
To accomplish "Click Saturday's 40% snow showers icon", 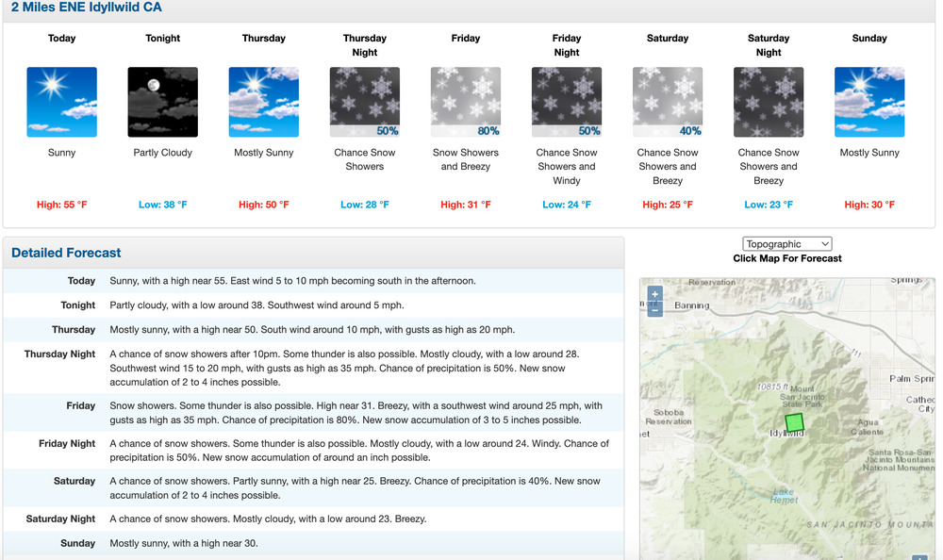I will pyautogui.click(x=668, y=103).
